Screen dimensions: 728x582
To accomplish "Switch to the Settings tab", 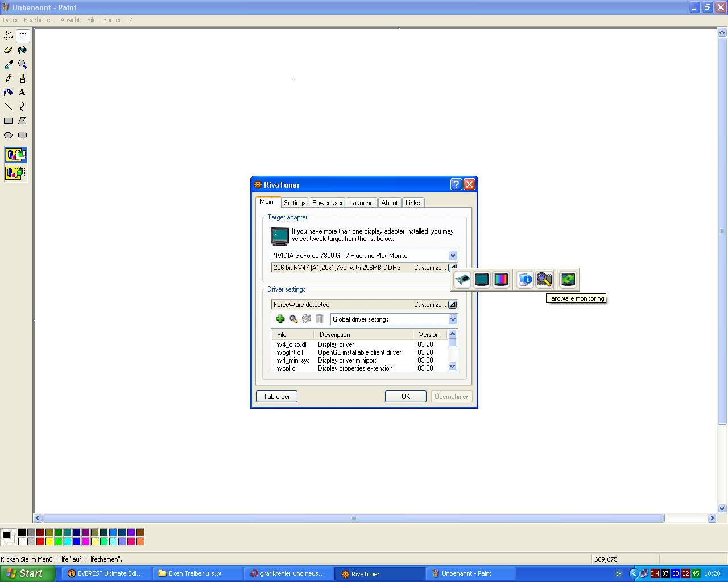I will (x=295, y=203).
